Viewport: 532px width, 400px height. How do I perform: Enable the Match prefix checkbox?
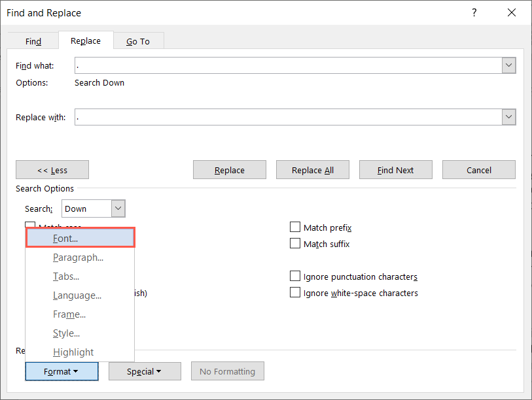coord(295,227)
